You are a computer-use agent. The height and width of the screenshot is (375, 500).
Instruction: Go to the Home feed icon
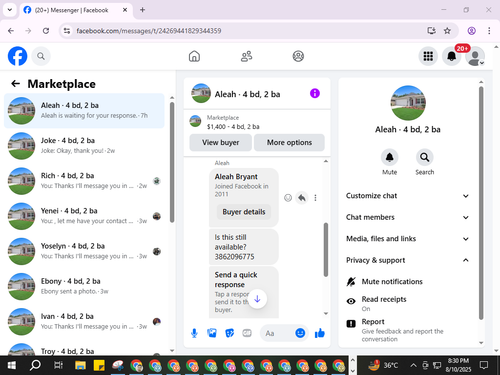pos(194,56)
